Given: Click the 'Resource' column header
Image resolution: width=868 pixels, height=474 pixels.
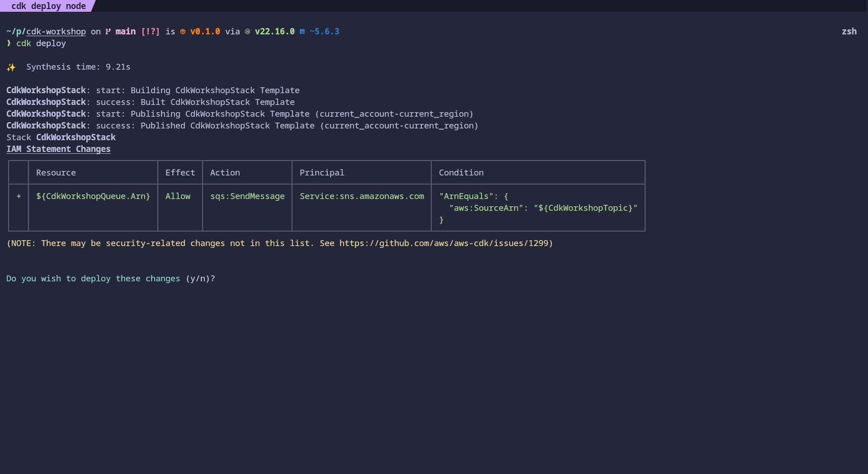Looking at the screenshot, I should click(x=56, y=173).
